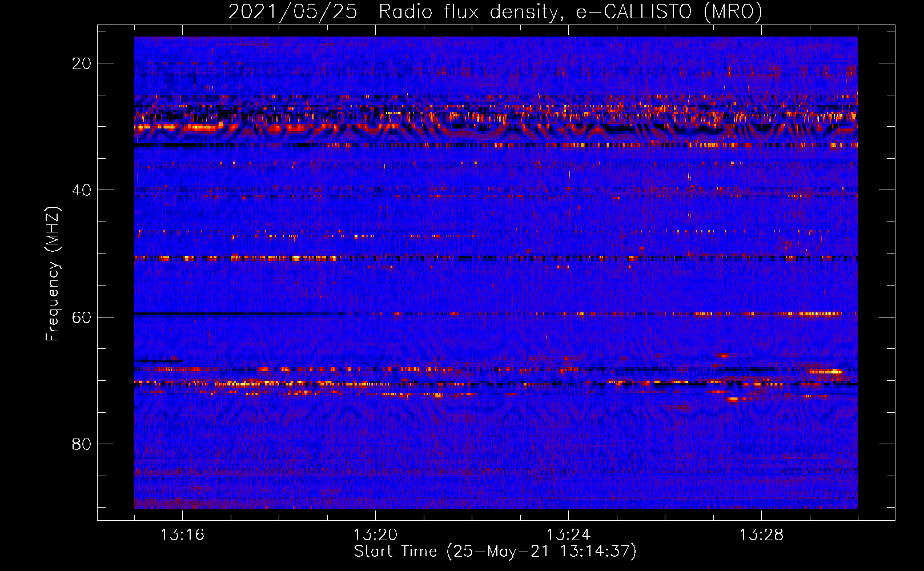Screen dimensions: 924x571
Task: Click the 'Frequency (MHZ)' axis label
Action: click(x=53, y=274)
